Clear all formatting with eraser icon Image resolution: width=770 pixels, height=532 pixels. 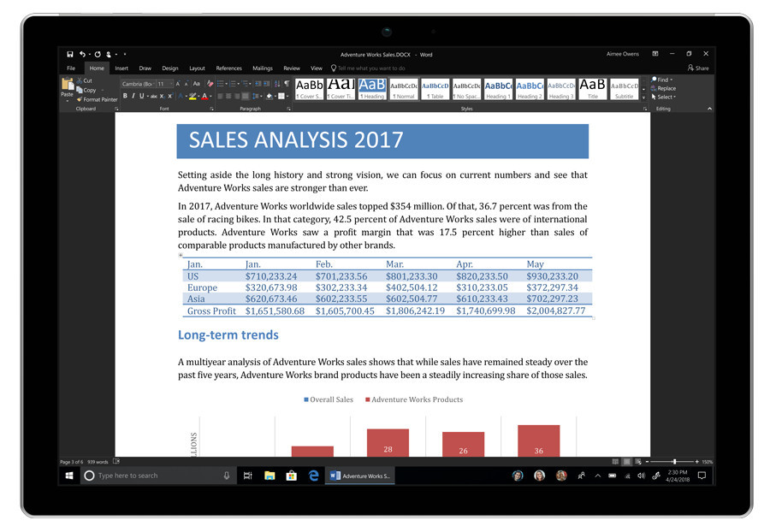coord(210,84)
